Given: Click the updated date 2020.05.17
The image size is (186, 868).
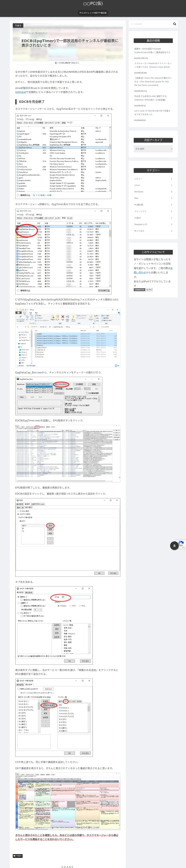Looking at the screenshot, I should click(x=42, y=33).
